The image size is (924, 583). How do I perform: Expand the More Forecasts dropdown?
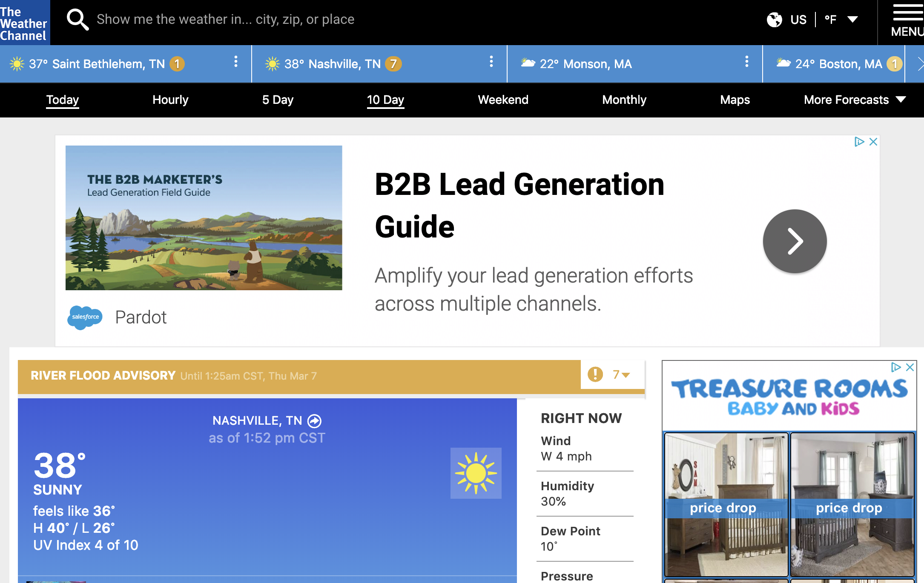(x=855, y=100)
